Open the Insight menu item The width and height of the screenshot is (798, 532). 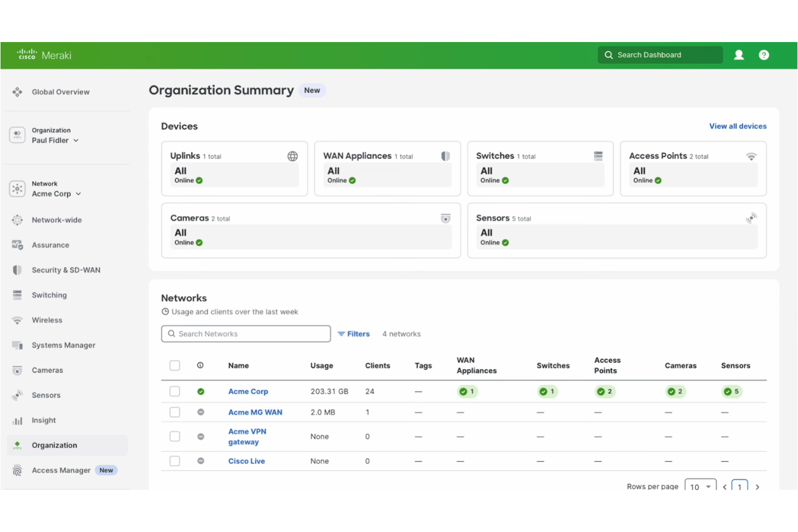click(44, 420)
